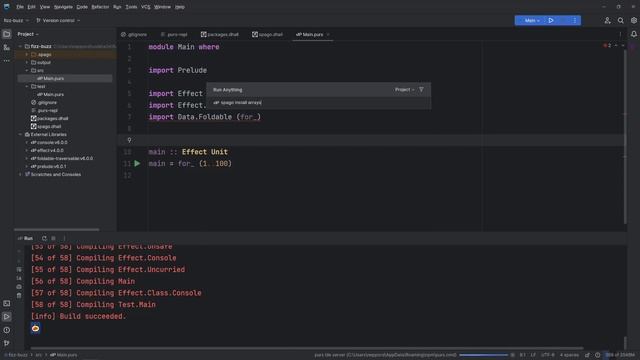Select the Run tab in bottom panel
Viewport: 640px width, 360px height.
click(25, 238)
